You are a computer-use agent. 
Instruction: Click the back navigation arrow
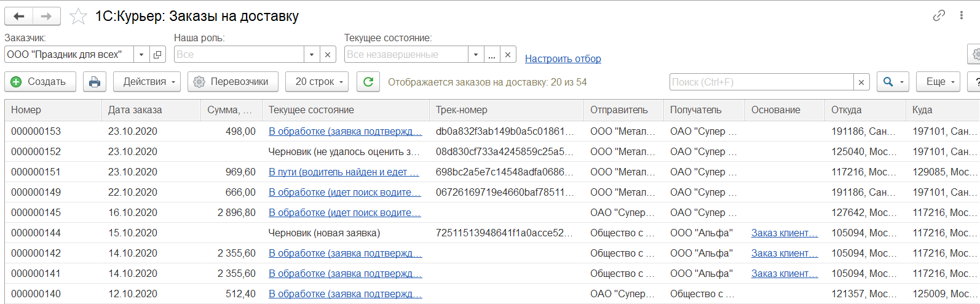pyautogui.click(x=19, y=16)
